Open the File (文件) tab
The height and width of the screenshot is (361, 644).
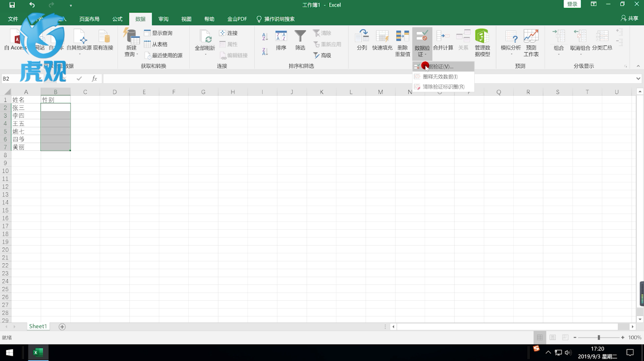[x=13, y=19]
